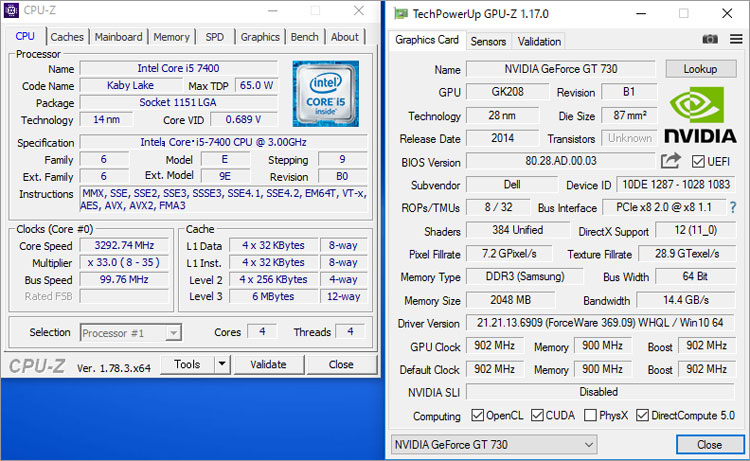Open the SPD tab
The width and height of the screenshot is (750, 461).
[214, 37]
